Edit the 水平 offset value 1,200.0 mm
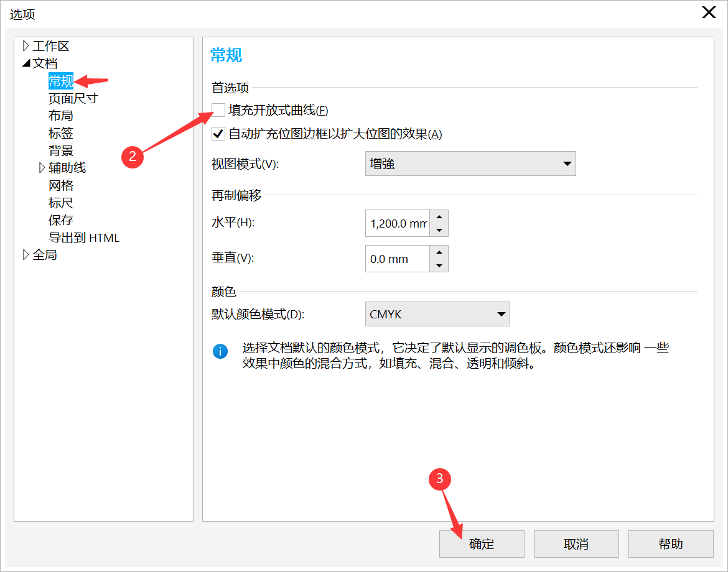Image resolution: width=728 pixels, height=572 pixels. point(398,223)
